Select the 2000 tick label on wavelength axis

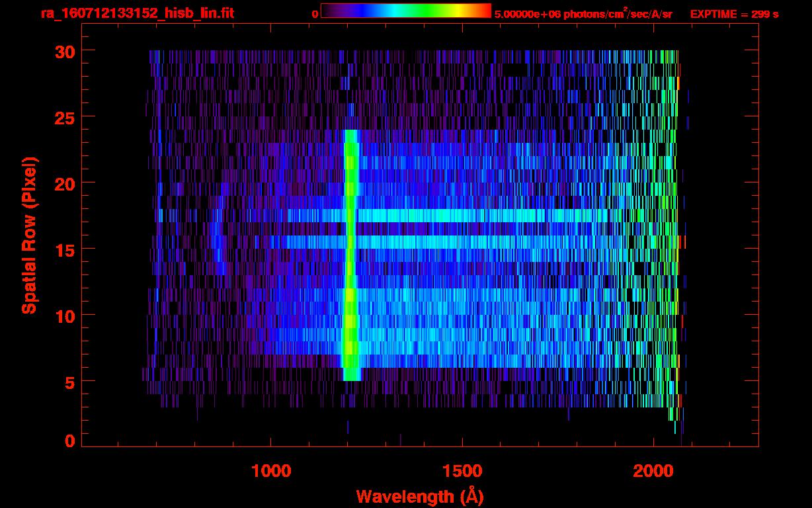coord(652,471)
